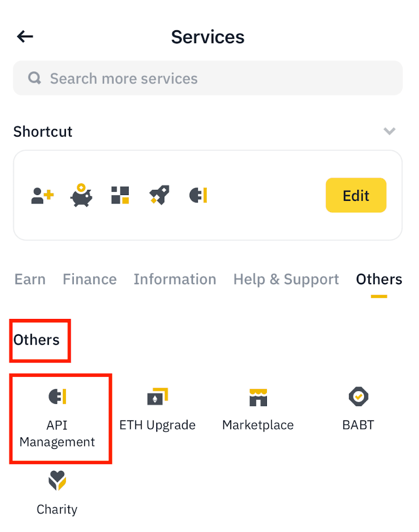Switch to the Finance tab
The width and height of the screenshot is (419, 532).
(89, 280)
